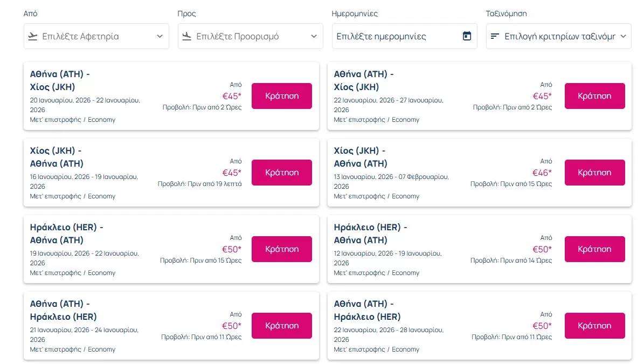Image resolution: width=644 pixels, height=364 pixels.
Task: Book Αθήνα-Χίος 20 Ιανουαρίου flight
Action: (281, 96)
